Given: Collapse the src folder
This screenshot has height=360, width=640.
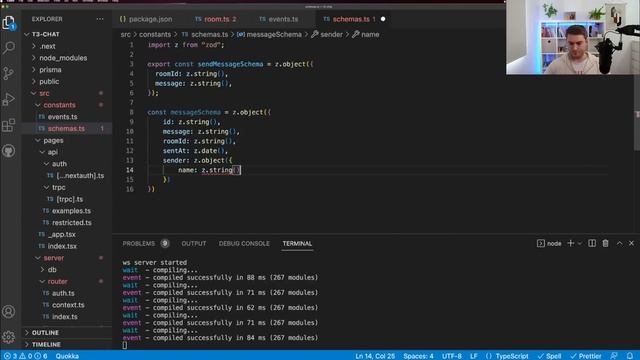Looking at the screenshot, I should pyautogui.click(x=44, y=93).
